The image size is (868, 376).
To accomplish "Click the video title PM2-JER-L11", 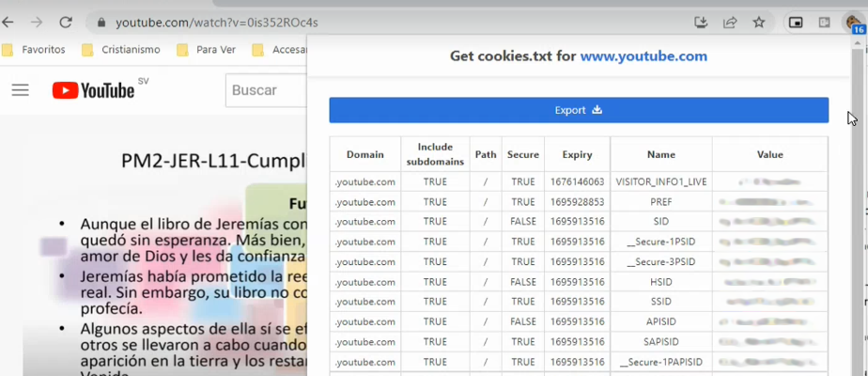I will pos(213,161).
